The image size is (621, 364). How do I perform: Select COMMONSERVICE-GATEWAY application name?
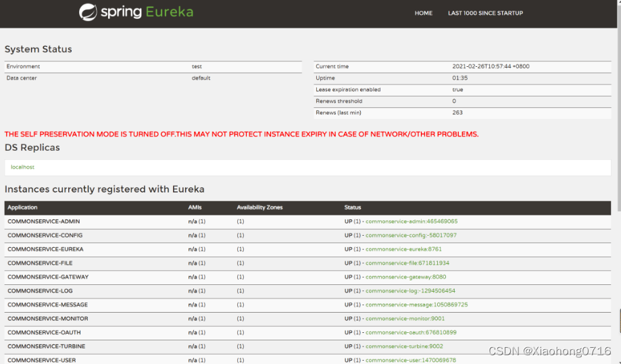pos(48,277)
